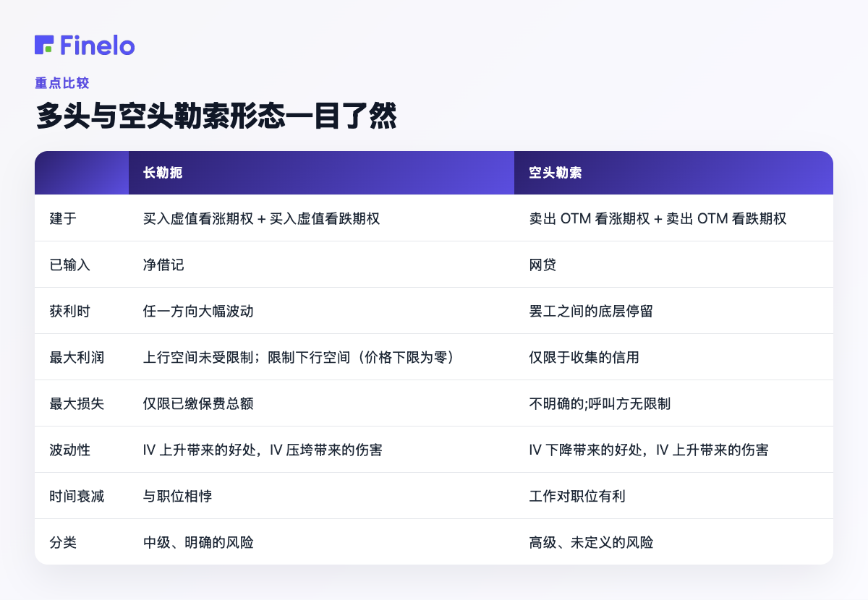868x600 pixels.
Task: Select the '分类' row label
Action: 63,542
